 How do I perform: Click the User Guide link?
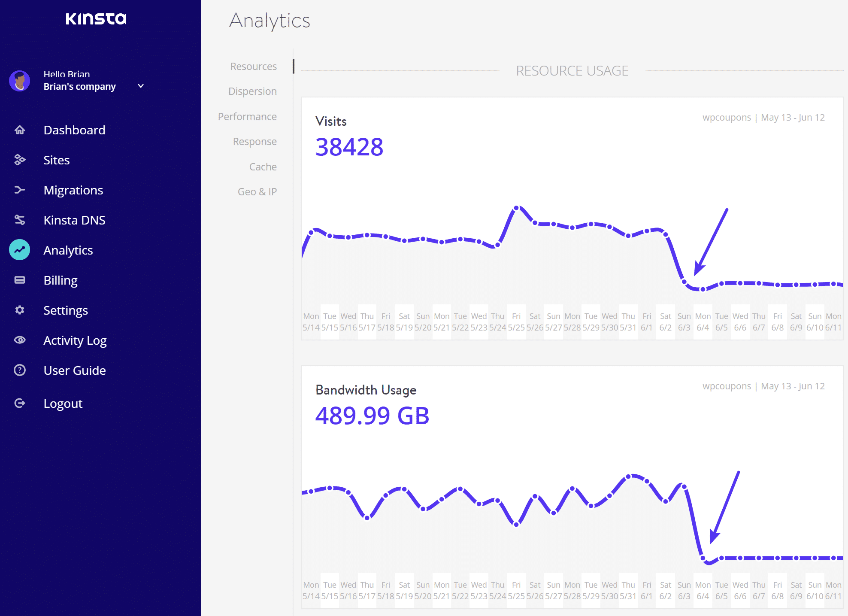coord(75,370)
